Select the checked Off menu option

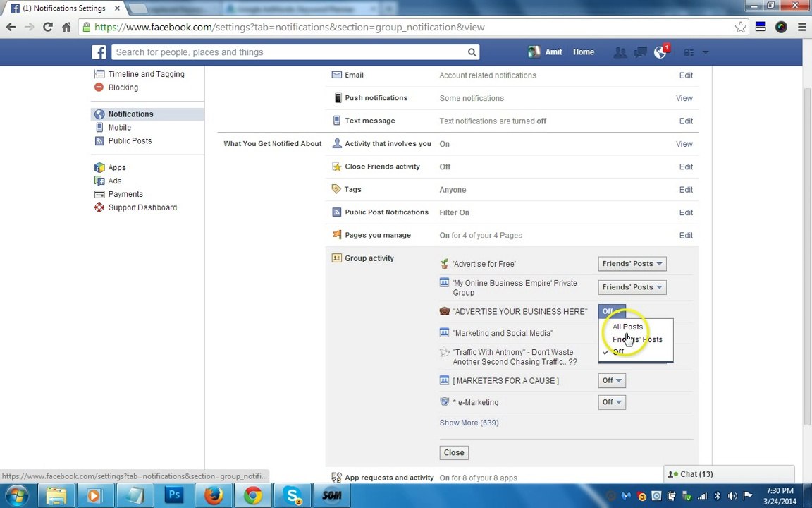tap(636, 351)
